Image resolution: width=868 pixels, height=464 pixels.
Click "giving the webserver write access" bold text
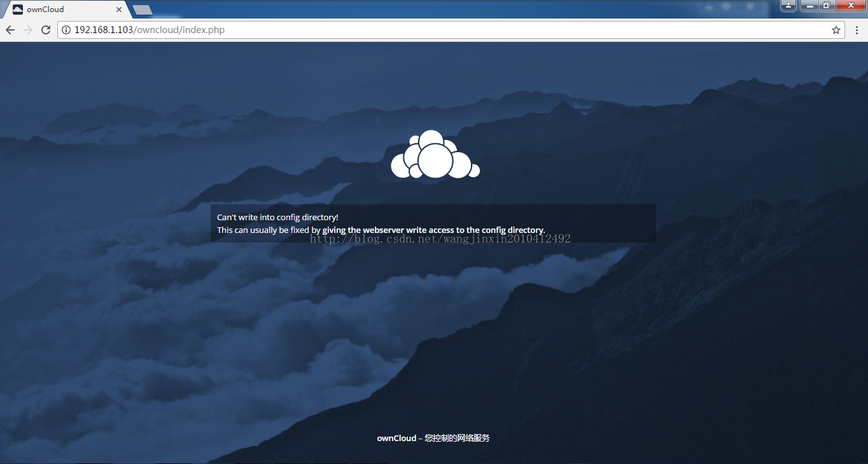pos(388,230)
